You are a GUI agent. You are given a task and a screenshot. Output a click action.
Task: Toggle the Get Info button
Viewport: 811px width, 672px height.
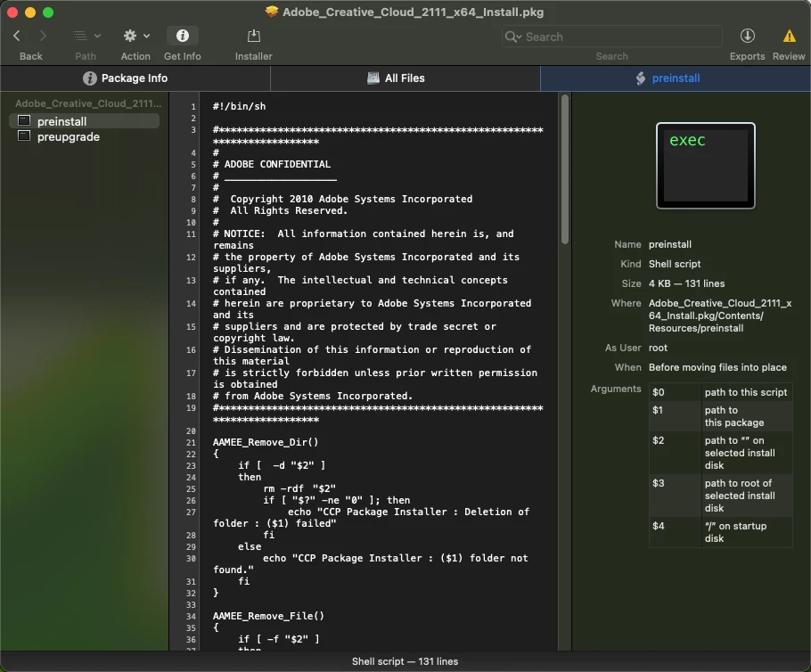[182, 36]
